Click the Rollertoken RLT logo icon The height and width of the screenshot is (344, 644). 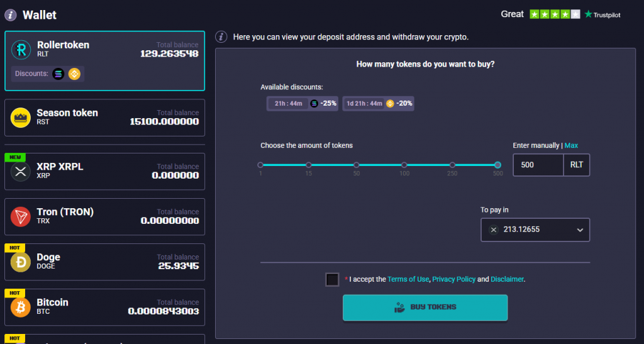tap(21, 50)
